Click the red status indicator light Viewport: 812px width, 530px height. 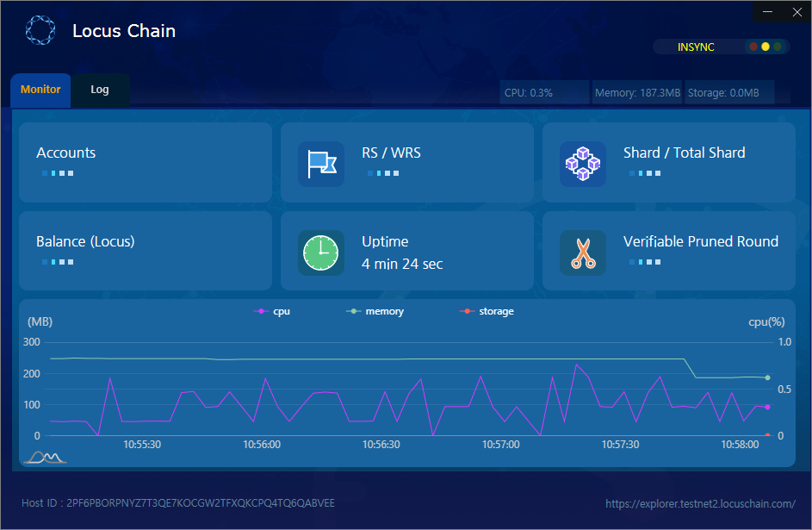[753, 47]
